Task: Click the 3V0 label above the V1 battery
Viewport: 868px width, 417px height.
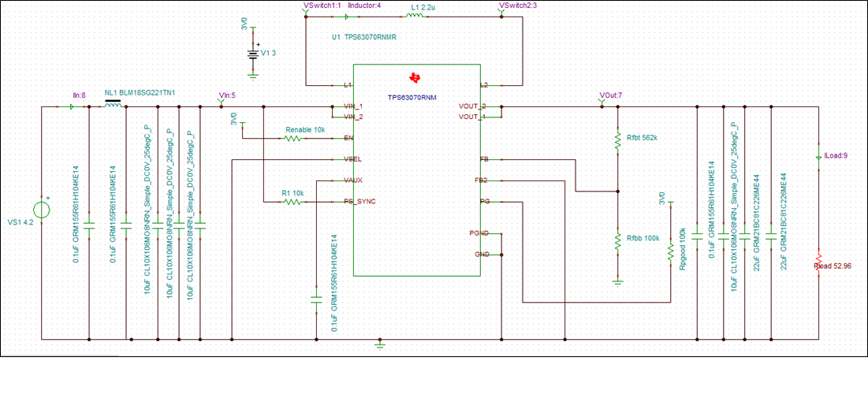Action: pyautogui.click(x=244, y=24)
